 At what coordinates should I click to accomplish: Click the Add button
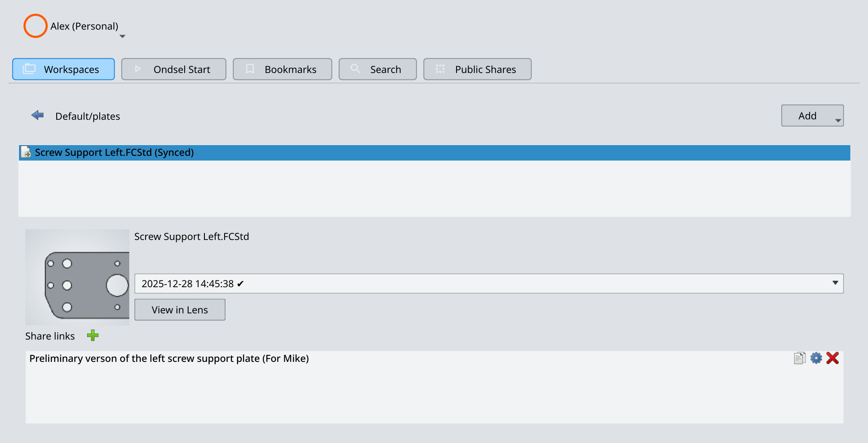coord(807,115)
